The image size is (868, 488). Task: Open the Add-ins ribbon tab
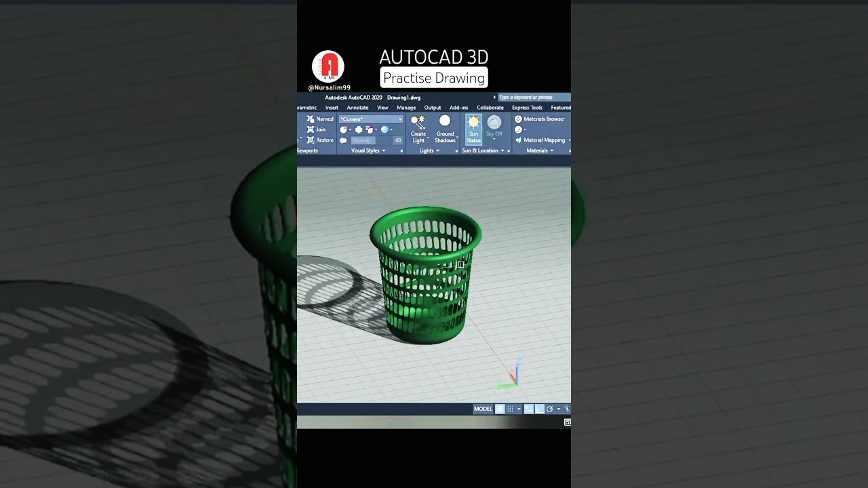pos(458,108)
